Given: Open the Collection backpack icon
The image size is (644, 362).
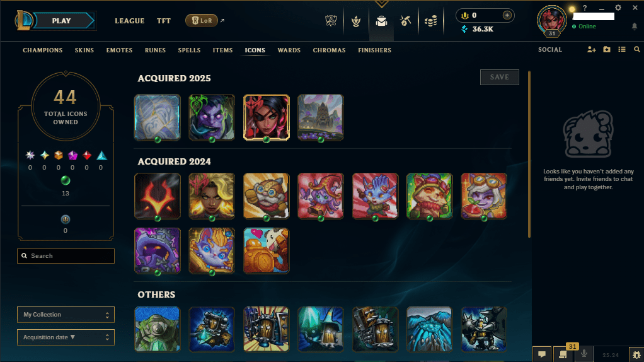Looking at the screenshot, I should point(381,21).
